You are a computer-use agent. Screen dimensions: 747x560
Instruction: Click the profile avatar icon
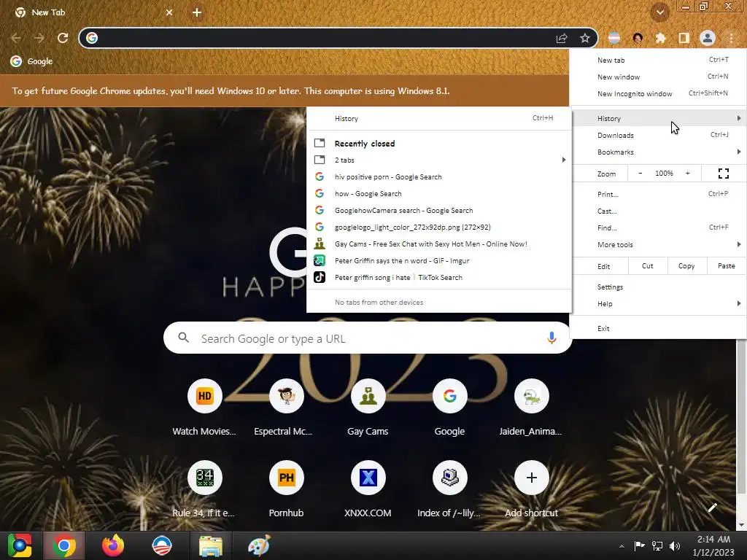tap(707, 38)
